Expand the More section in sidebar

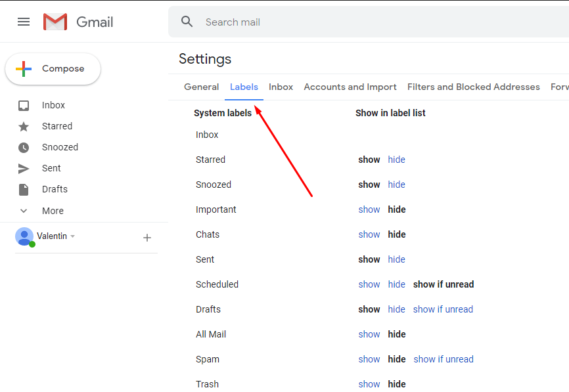[24, 211]
